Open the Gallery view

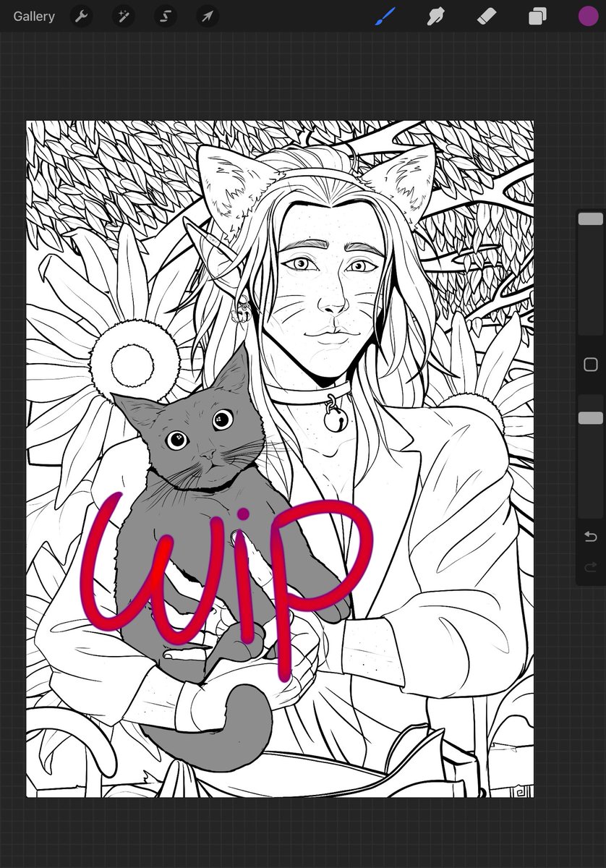click(34, 16)
